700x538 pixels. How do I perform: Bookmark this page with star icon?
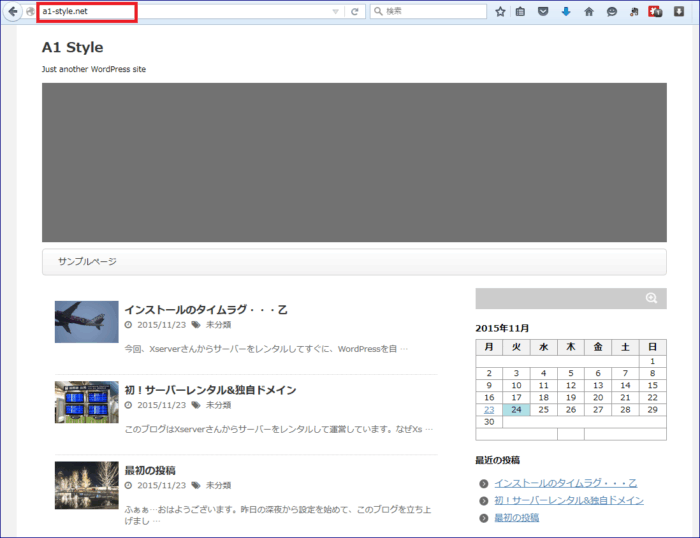[x=500, y=12]
